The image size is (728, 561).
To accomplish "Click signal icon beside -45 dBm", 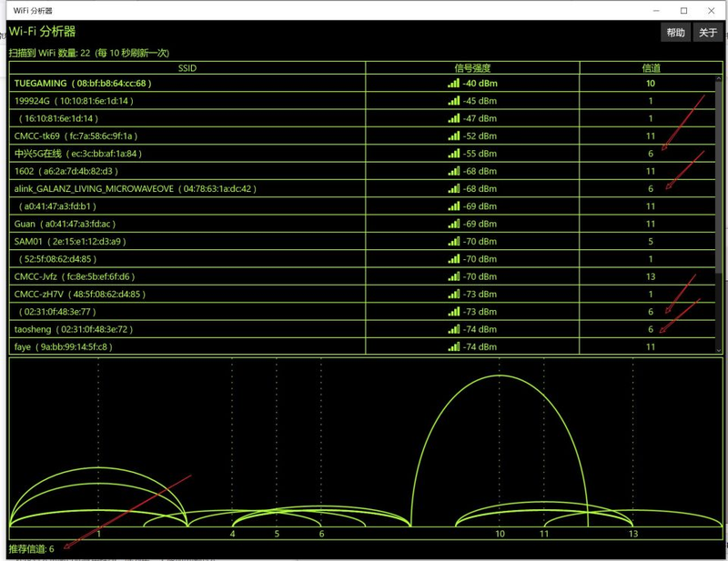I will click(453, 101).
